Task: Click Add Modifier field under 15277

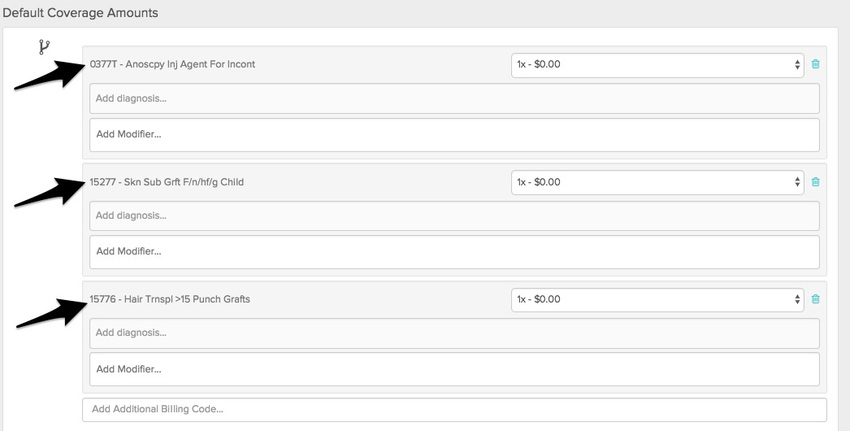Action: [454, 251]
